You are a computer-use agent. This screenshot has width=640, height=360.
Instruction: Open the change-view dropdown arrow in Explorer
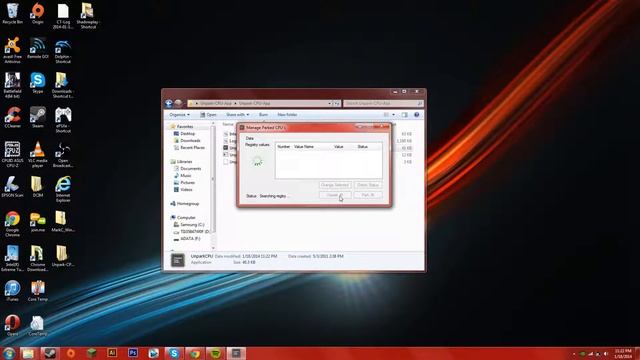[x=393, y=115]
